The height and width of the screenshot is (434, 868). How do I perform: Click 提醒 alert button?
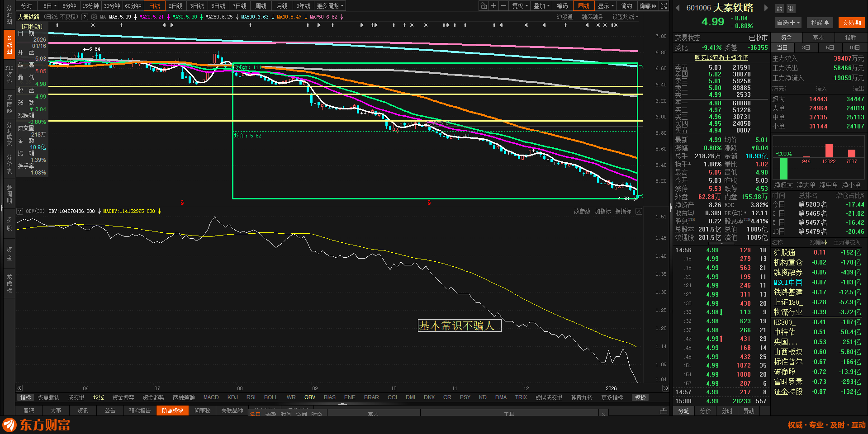tap(820, 23)
